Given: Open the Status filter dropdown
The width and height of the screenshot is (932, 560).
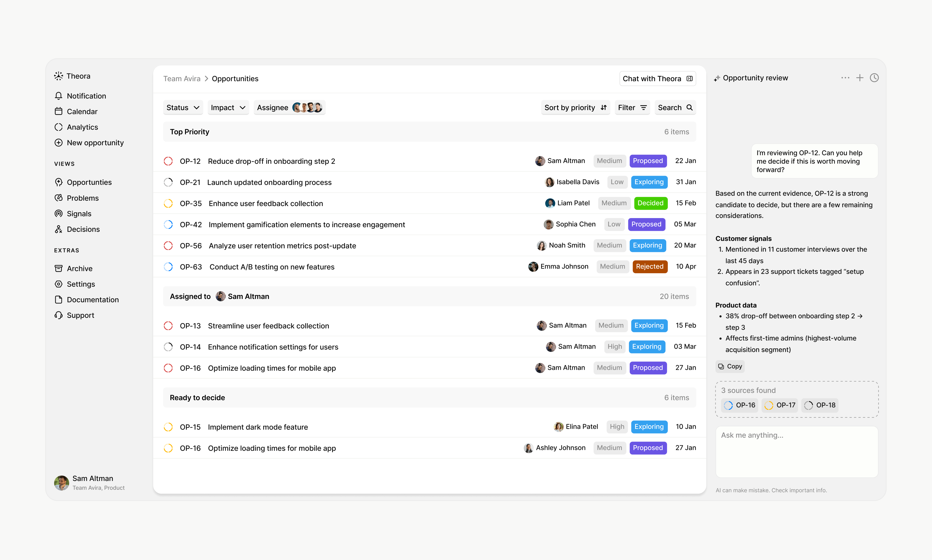Looking at the screenshot, I should click(x=183, y=108).
